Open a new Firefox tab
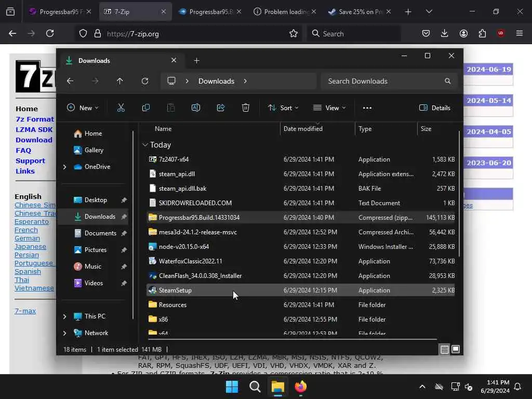 tap(408, 11)
